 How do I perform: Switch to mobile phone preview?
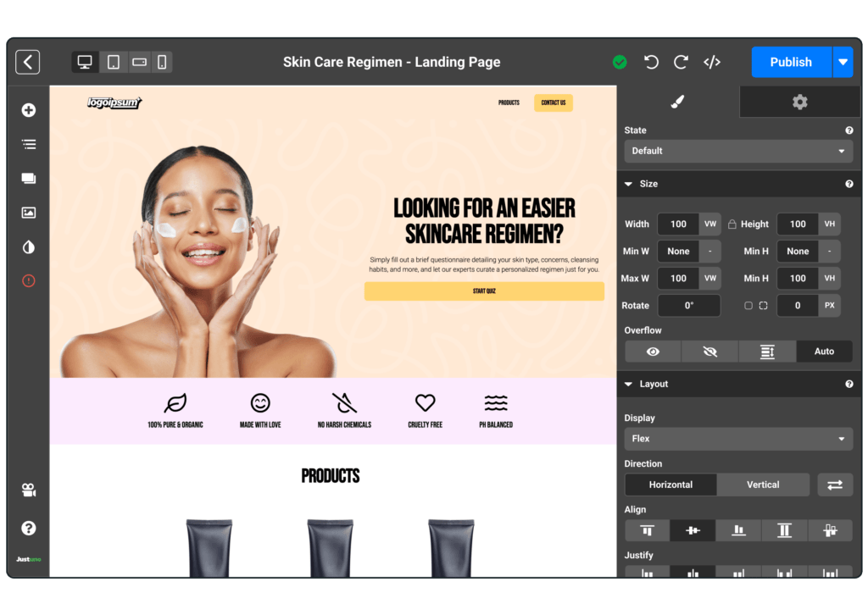pos(161,62)
